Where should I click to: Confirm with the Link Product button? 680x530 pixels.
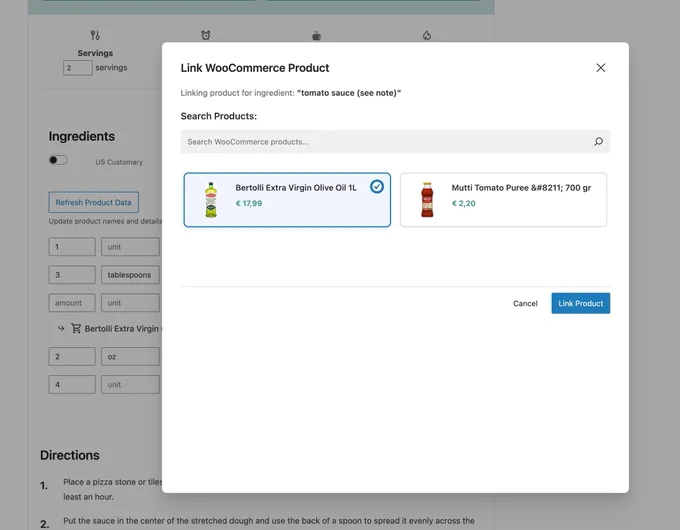[580, 303]
